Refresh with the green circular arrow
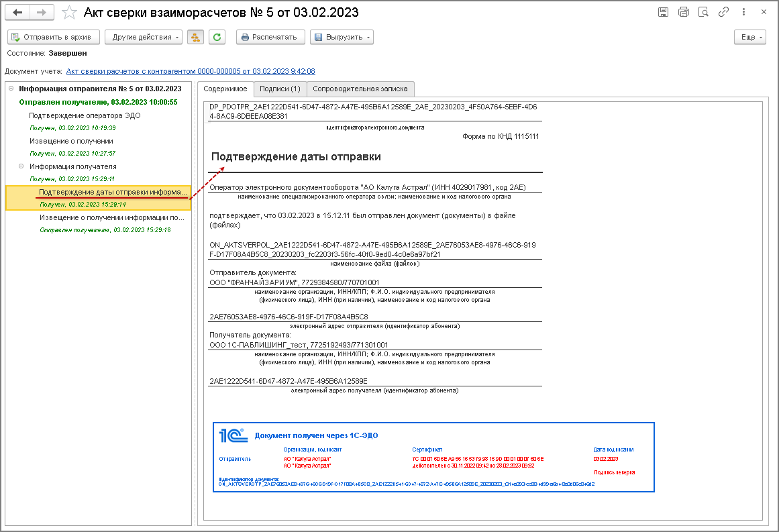The height and width of the screenshot is (532, 779). 217,38
